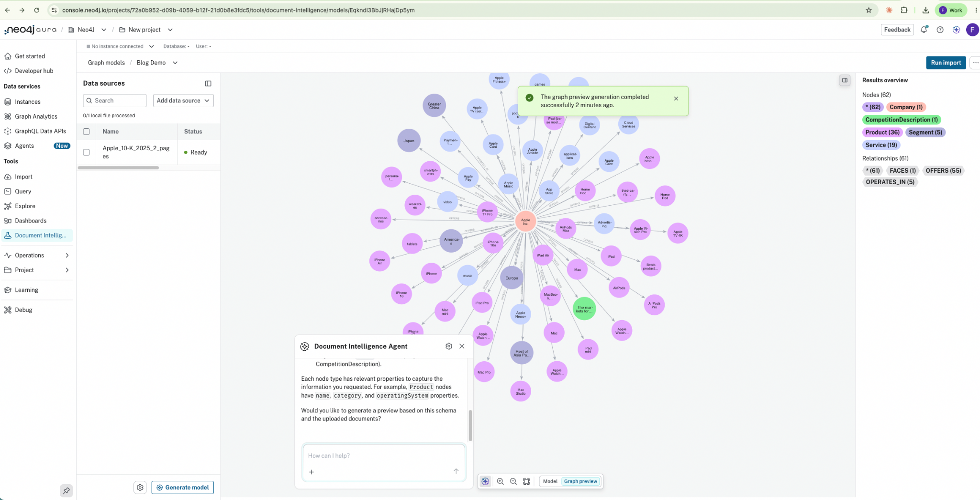Open Document Intelligence Agent settings gear
This screenshot has height=500, width=980.
(x=449, y=346)
